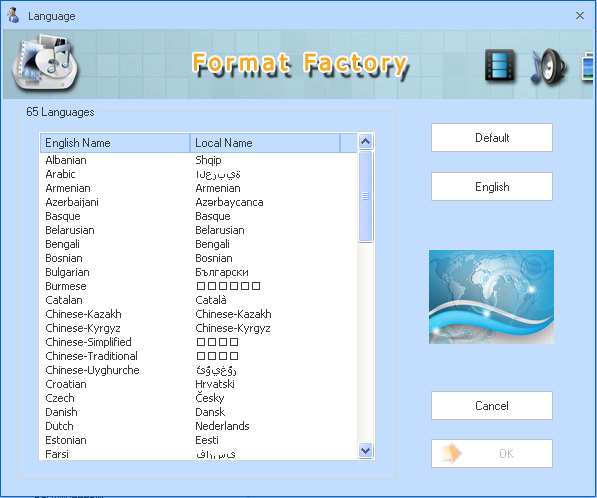Screen dimensions: 597x498
Task: Select Basque row in English Name column
Action: coord(63,216)
